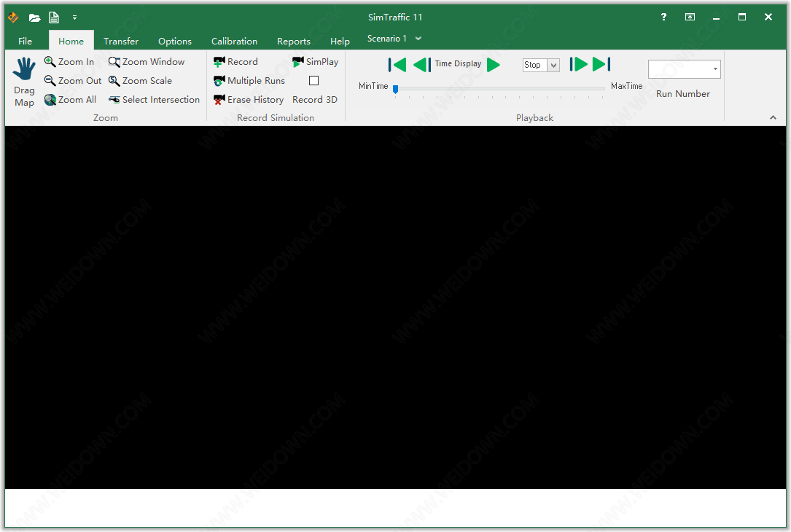Click the black simulation map area

[x=395, y=307]
